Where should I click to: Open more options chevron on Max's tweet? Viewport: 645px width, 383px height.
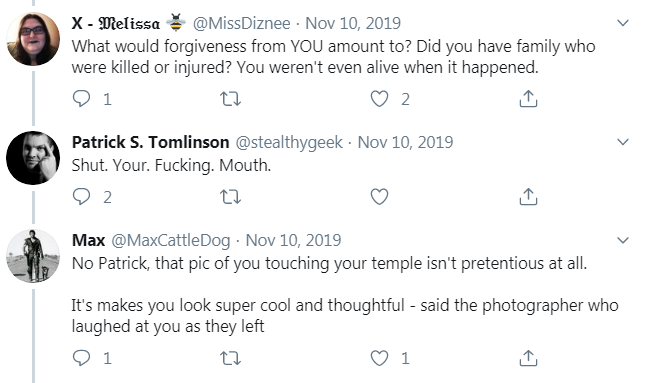(x=623, y=240)
